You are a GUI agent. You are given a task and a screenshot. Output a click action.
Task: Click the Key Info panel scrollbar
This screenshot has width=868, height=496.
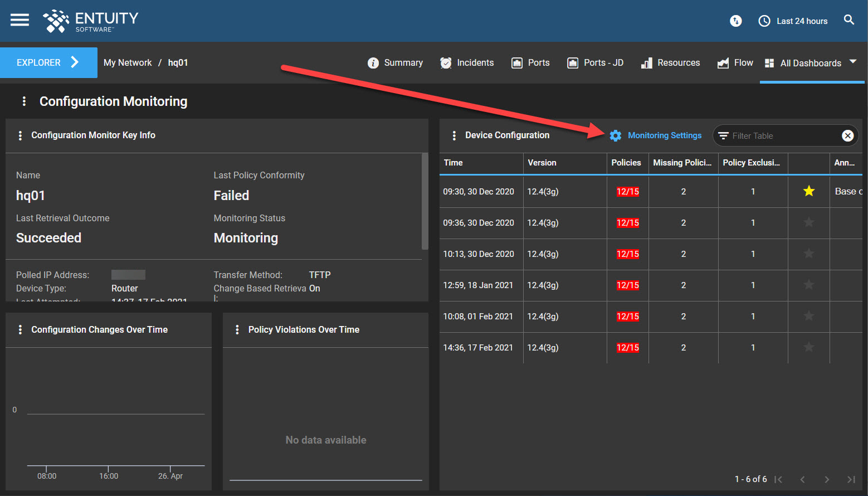pos(425,202)
